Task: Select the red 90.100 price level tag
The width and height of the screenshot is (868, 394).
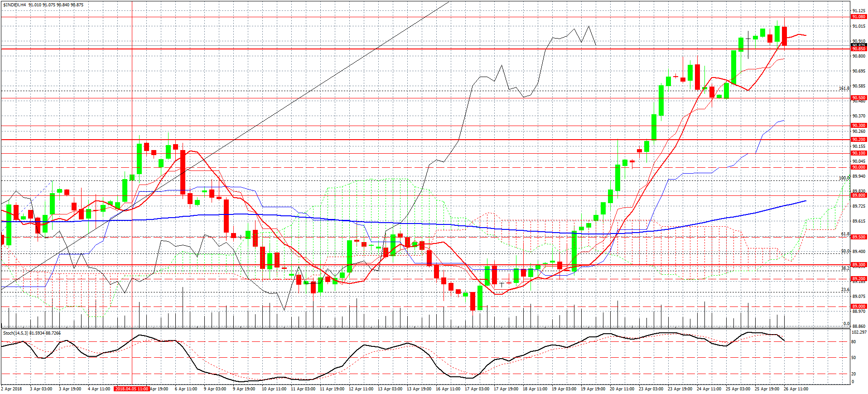Action: [x=859, y=153]
